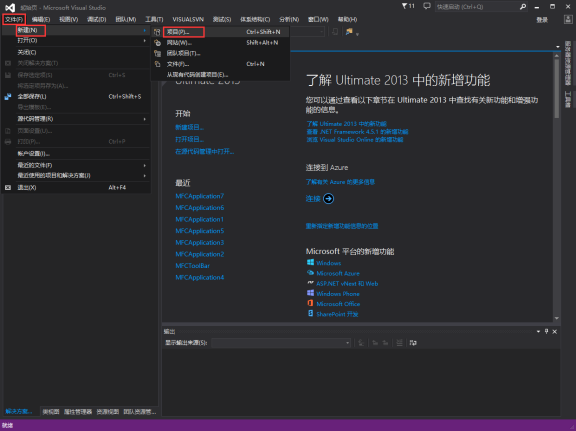The height and width of the screenshot is (431, 576).
Task: Click the folder toolbar icon in top toolbar
Action: [x=349, y=32]
